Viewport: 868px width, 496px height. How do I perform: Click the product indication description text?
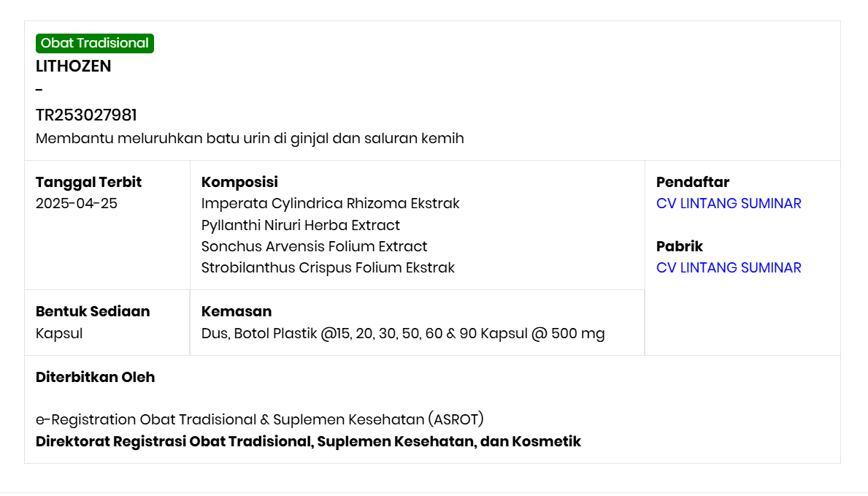pyautogui.click(x=250, y=137)
